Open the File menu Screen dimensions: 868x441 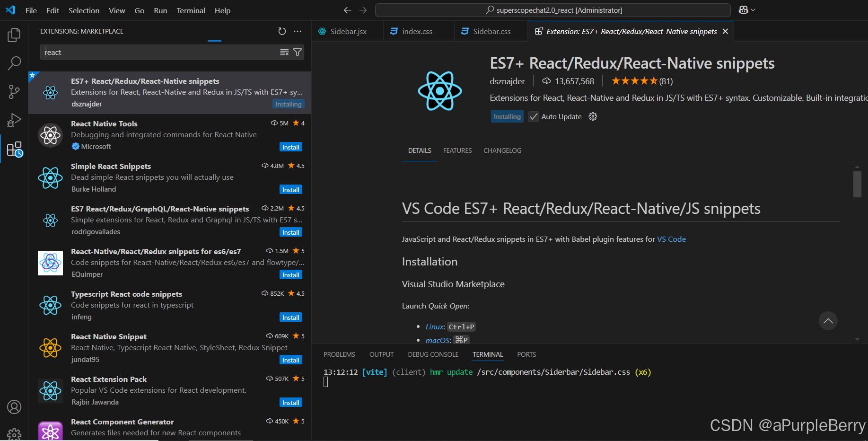(31, 10)
